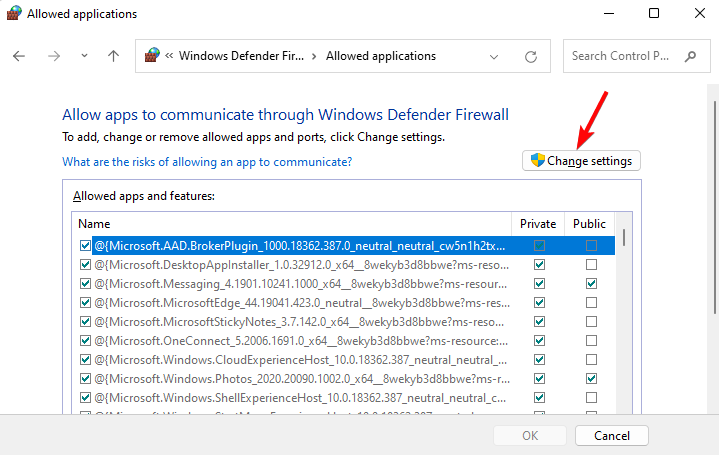Screen dimensions: 719x455
Task: Select the Microsoft.AAD.BrokerPlugin row text
Action: pos(300,246)
